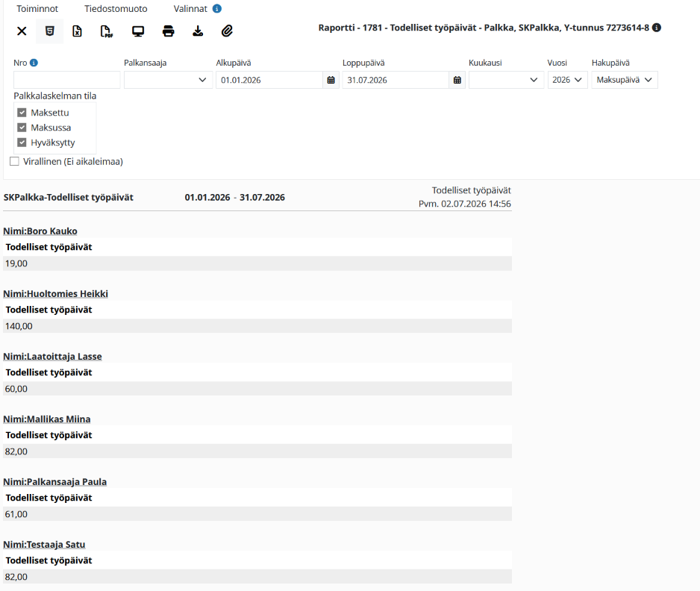Show the report on screen via the monitor icon
This screenshot has width=700, height=591.
138,31
